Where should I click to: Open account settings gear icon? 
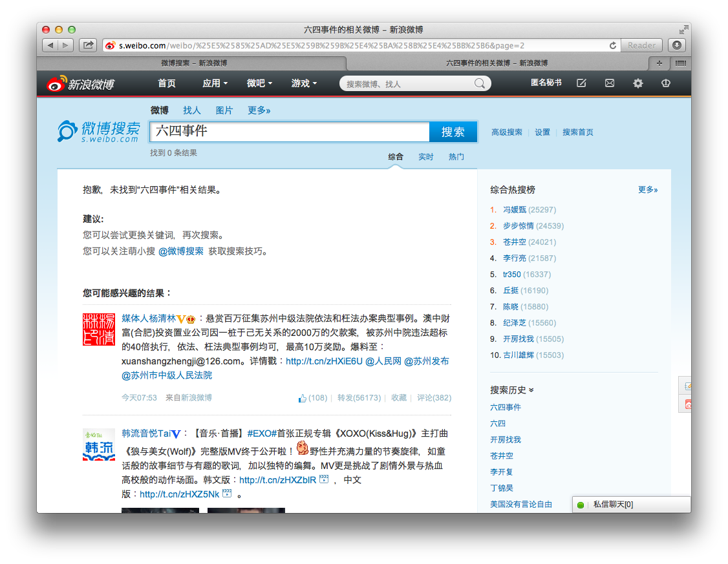click(x=638, y=83)
